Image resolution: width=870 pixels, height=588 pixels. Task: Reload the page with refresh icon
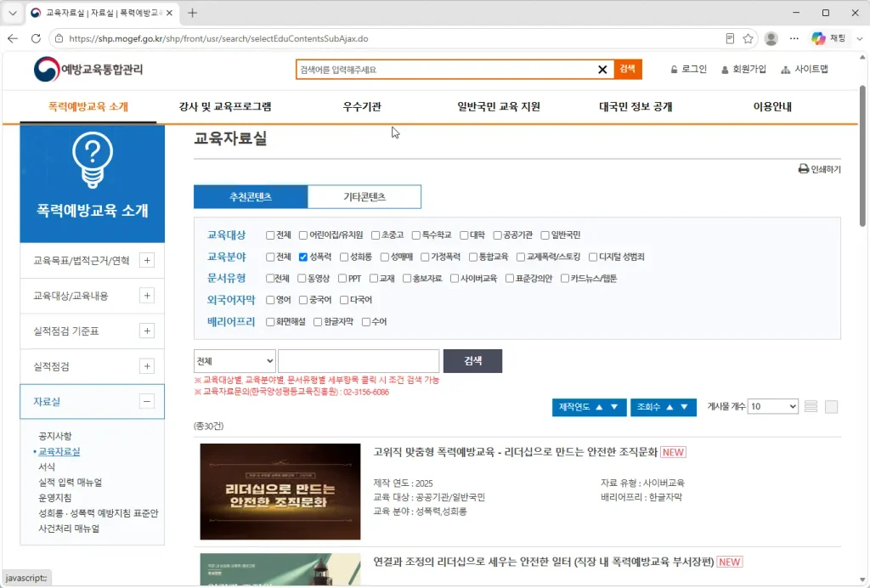pyautogui.click(x=36, y=38)
